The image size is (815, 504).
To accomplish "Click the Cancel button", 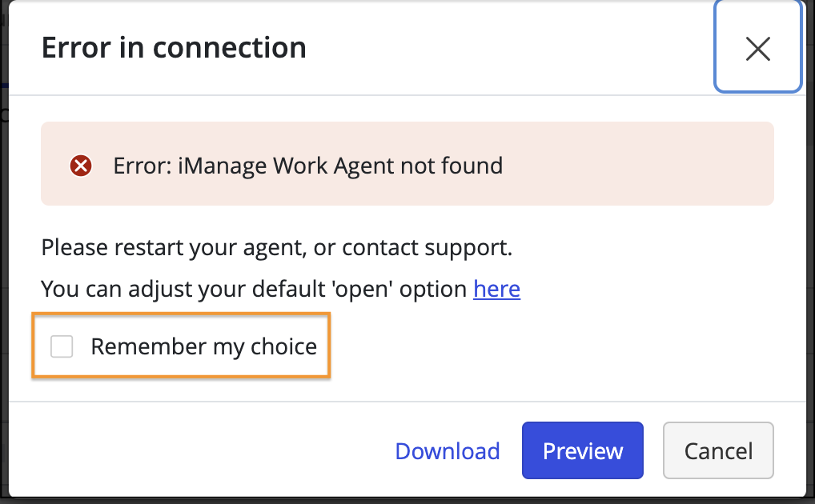I will (717, 450).
